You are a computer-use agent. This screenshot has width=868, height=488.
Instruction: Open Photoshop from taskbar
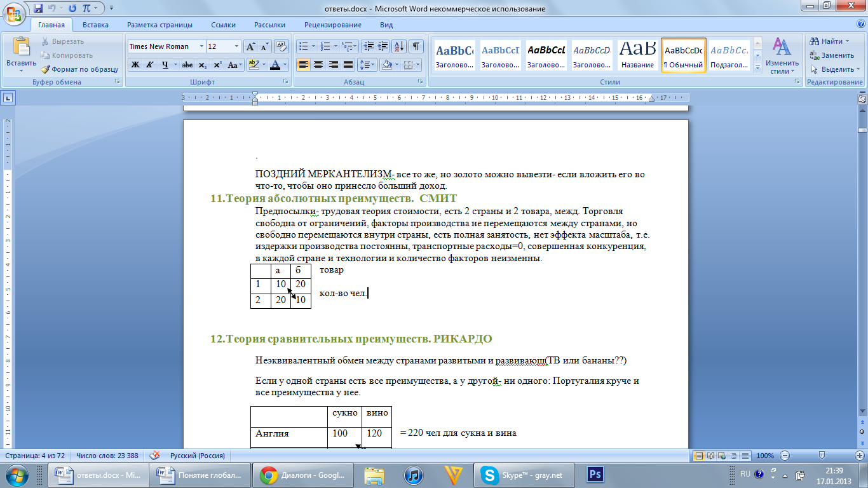tap(595, 475)
